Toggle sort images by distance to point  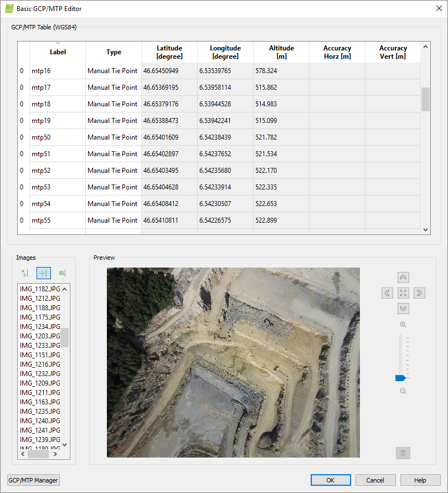(43, 273)
